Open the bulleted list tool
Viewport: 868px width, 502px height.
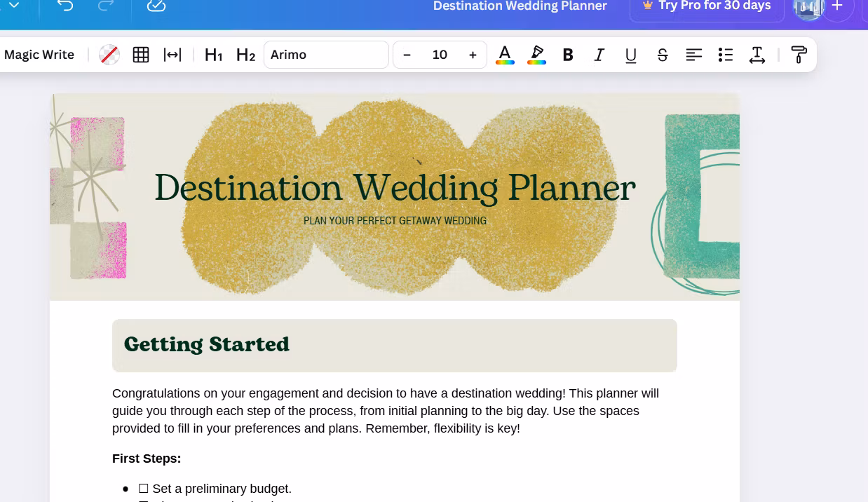tap(726, 55)
